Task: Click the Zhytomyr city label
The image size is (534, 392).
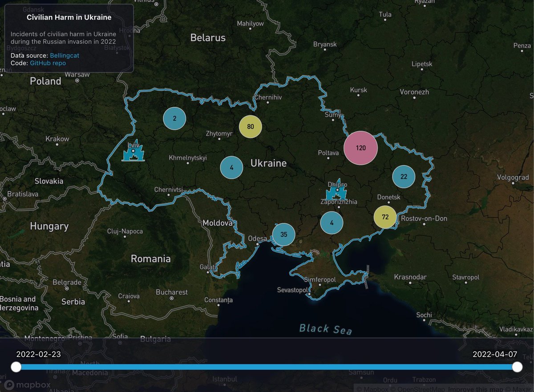Action: (219, 133)
